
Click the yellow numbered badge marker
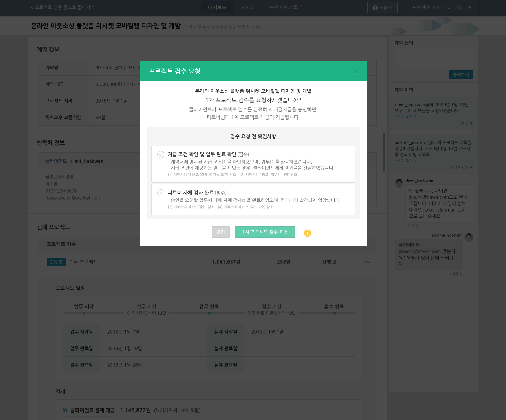coord(307,233)
